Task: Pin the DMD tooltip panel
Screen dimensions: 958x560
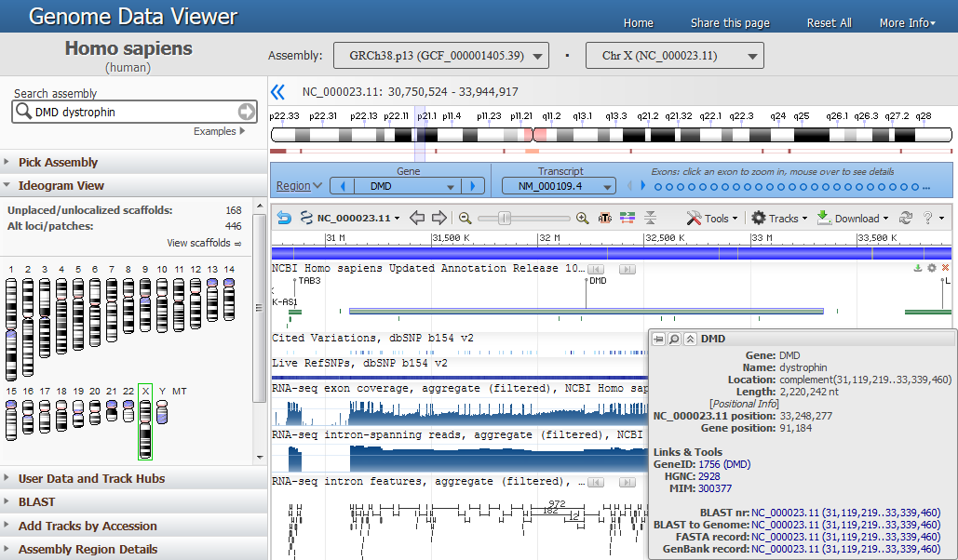Action: pos(658,339)
